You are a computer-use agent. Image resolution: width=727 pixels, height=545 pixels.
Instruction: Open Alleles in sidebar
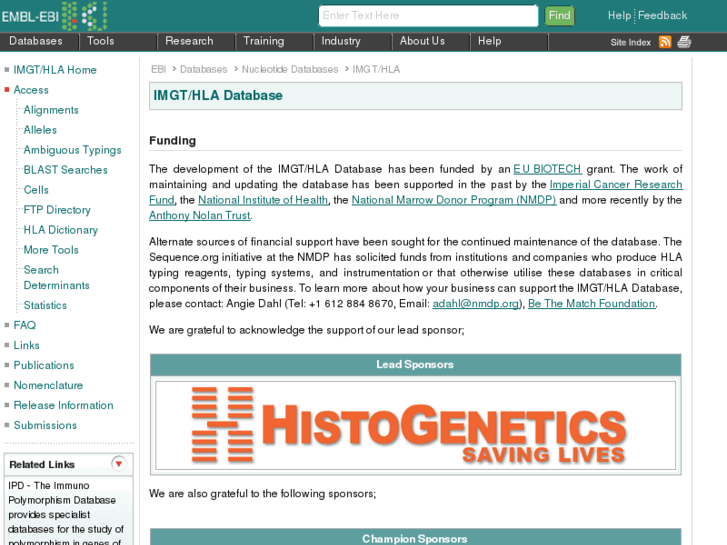click(40, 130)
